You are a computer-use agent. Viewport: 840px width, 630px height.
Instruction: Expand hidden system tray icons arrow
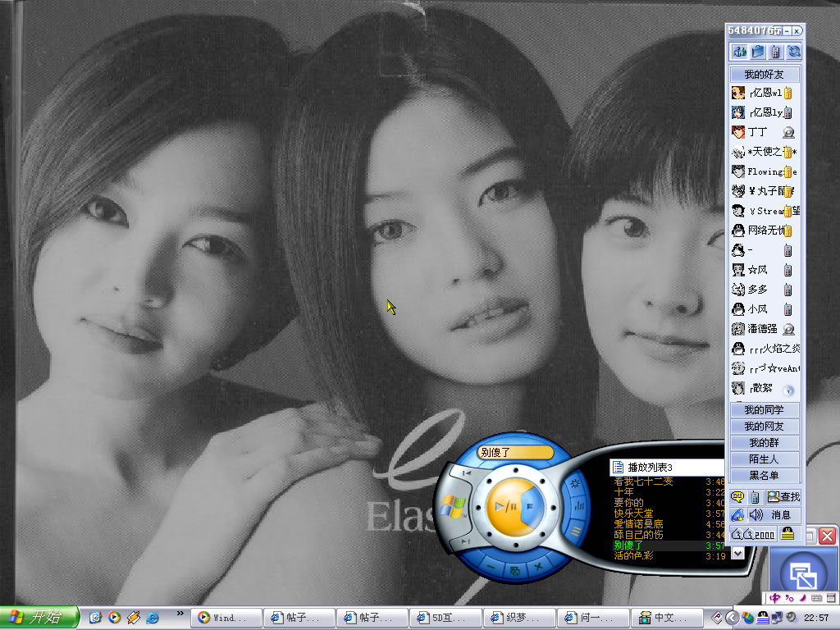point(732,619)
